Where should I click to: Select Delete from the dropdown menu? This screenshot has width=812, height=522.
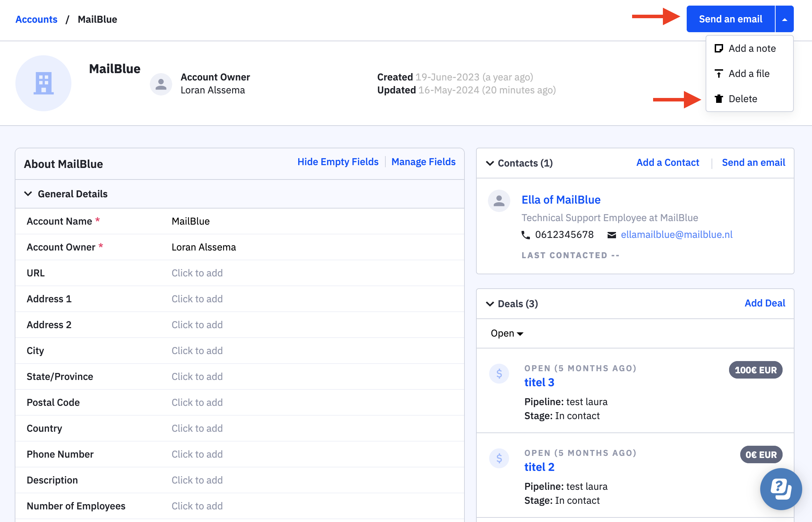(x=750, y=99)
